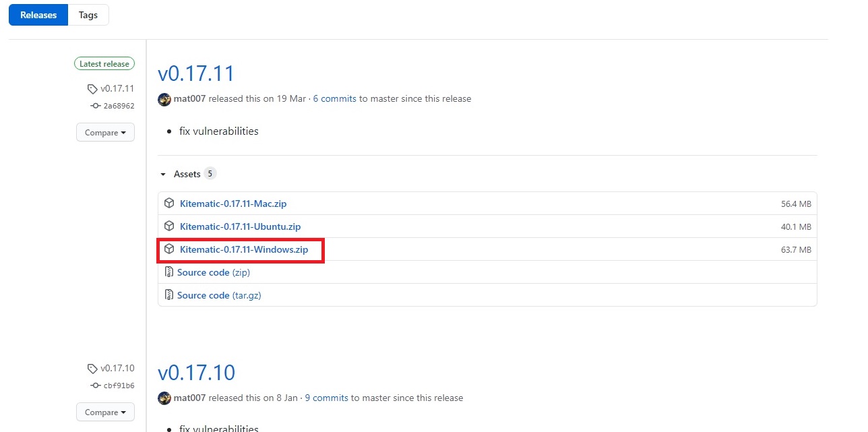Viewport: 868px width, 432px height.
Task: Select the 63.7 MB size text
Action: coord(796,250)
